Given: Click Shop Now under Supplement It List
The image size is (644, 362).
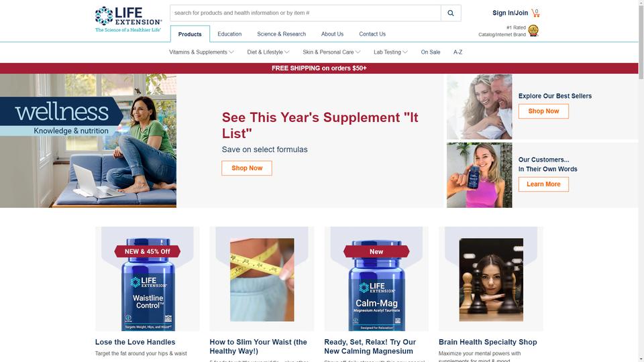Looking at the screenshot, I should (247, 168).
